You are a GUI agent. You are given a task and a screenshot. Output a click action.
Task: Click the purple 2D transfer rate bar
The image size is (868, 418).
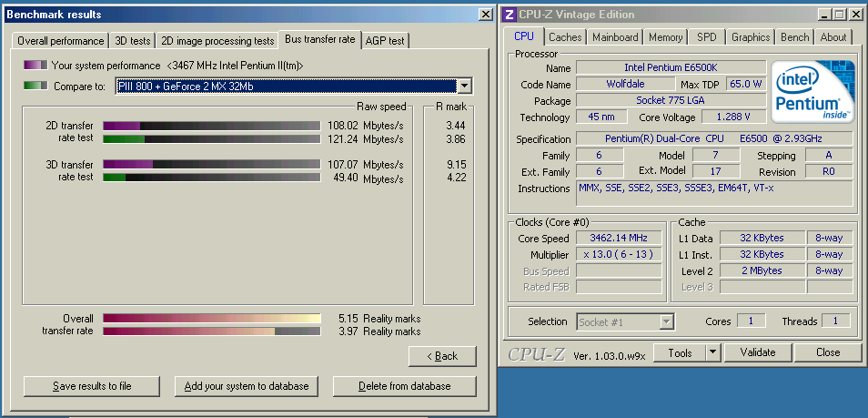(211, 126)
